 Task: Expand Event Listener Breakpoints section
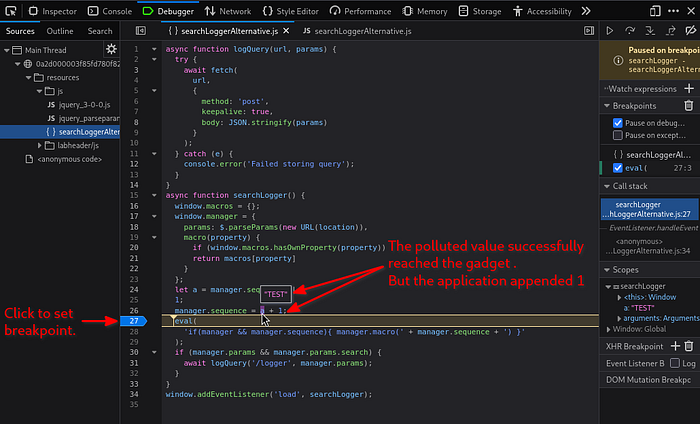click(635, 363)
